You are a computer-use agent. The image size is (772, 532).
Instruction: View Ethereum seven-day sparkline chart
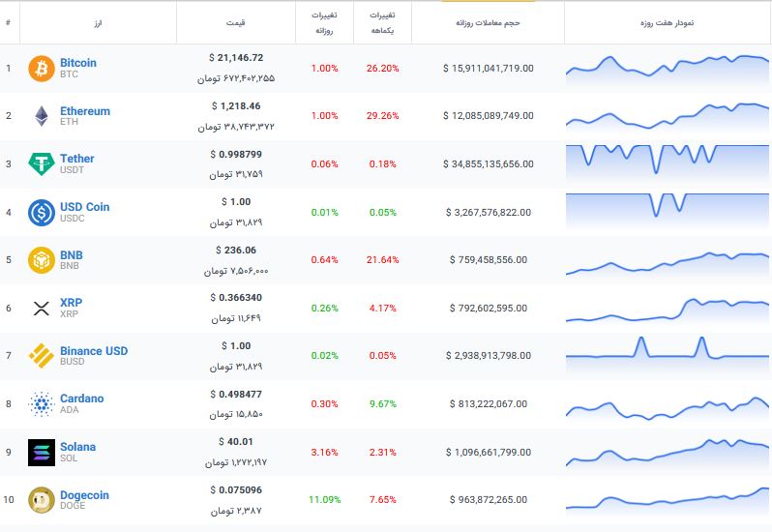668,116
